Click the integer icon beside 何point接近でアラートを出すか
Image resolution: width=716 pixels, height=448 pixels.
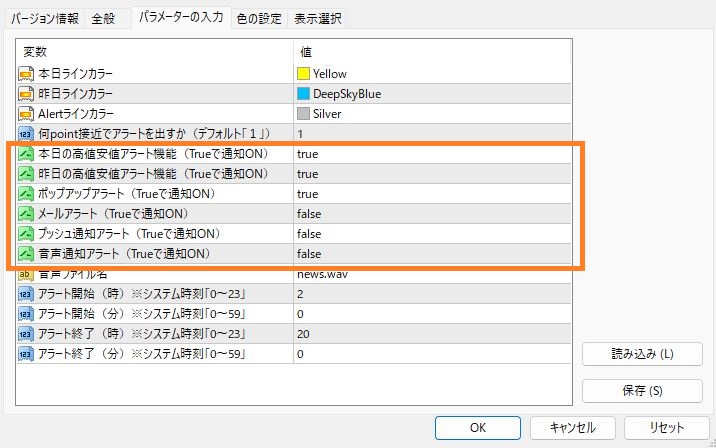[26, 134]
